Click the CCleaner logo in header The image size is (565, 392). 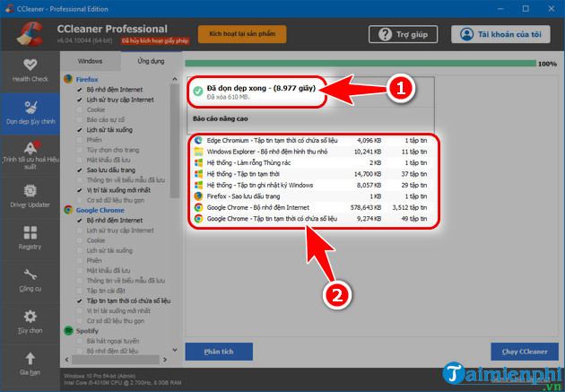[30, 34]
